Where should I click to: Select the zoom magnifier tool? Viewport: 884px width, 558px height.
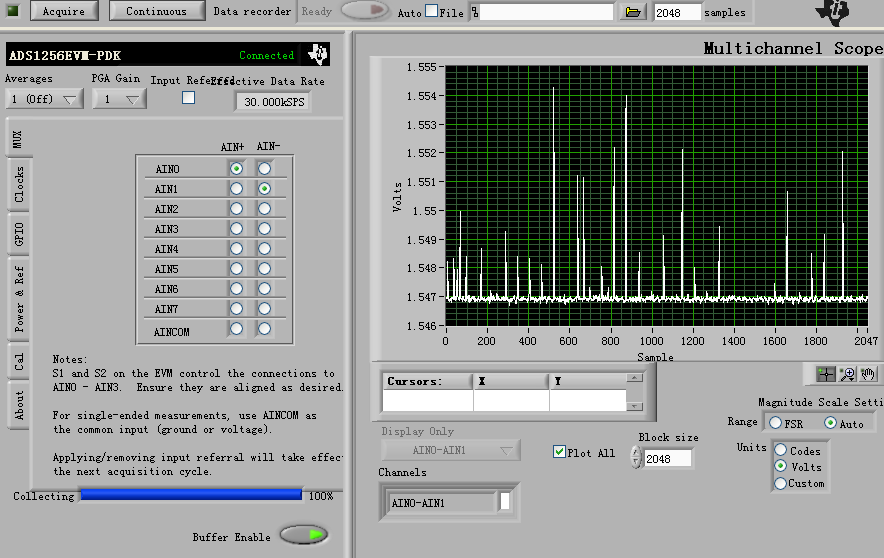click(848, 373)
